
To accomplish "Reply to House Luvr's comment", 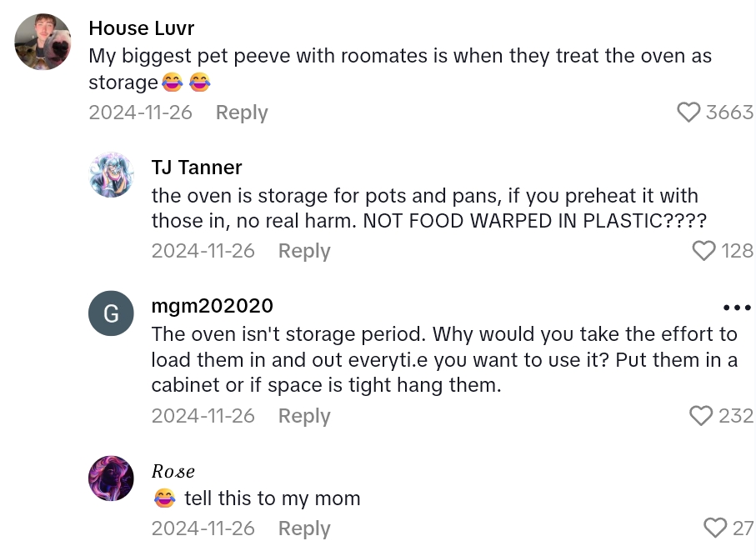I will coord(242,113).
